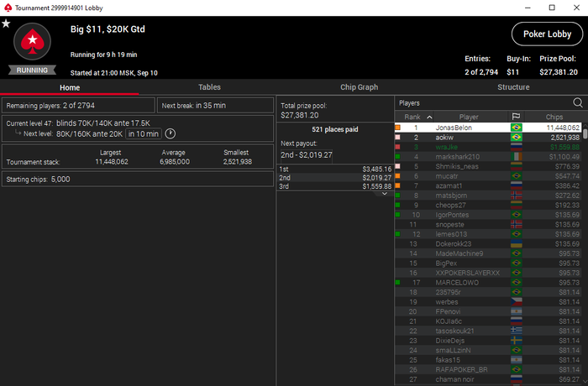
Task: Click the pink color tag for aokiw
Action: click(397, 138)
